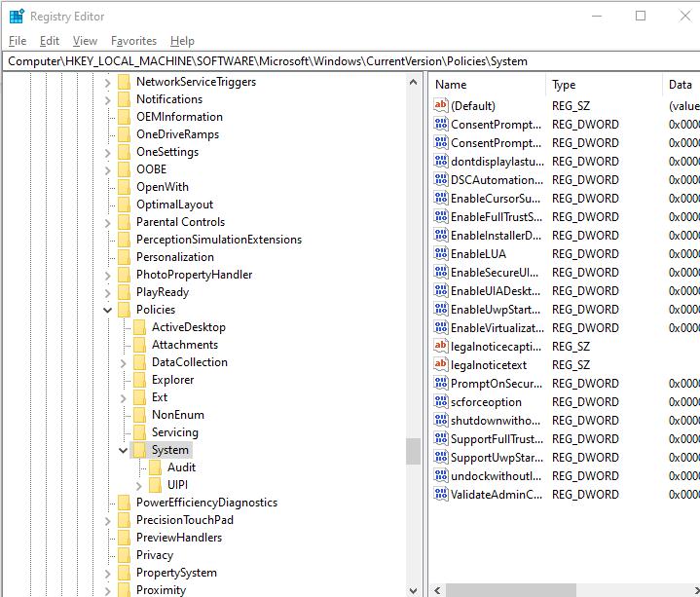This screenshot has height=597, width=700.
Task: Click the folder icon of the Audit key
Action: pos(156,467)
